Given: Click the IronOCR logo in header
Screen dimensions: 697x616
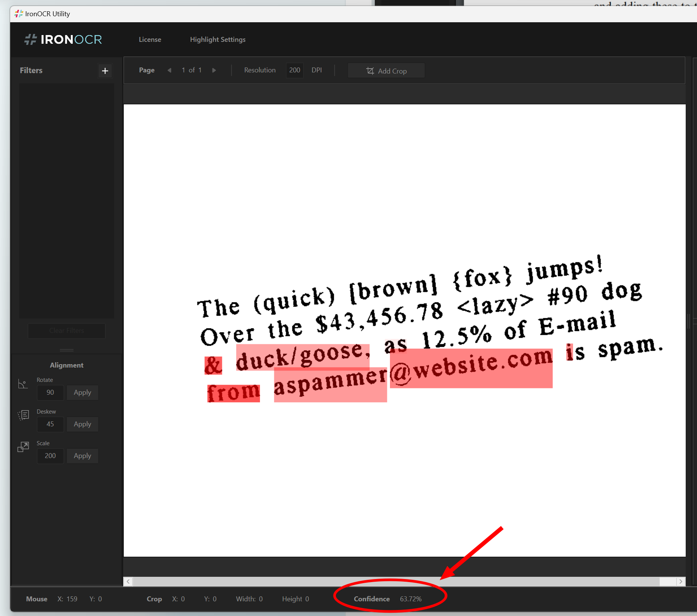Looking at the screenshot, I should pos(63,40).
